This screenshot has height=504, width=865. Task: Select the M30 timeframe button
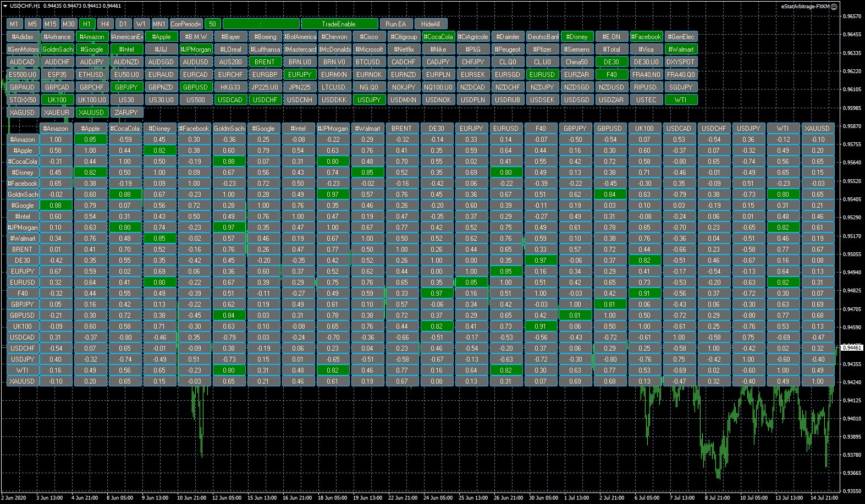pos(69,24)
